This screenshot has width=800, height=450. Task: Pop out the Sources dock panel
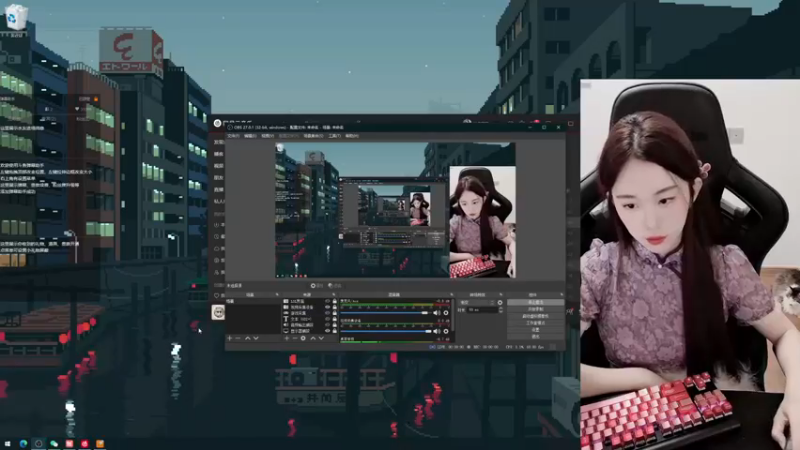coord(334,295)
